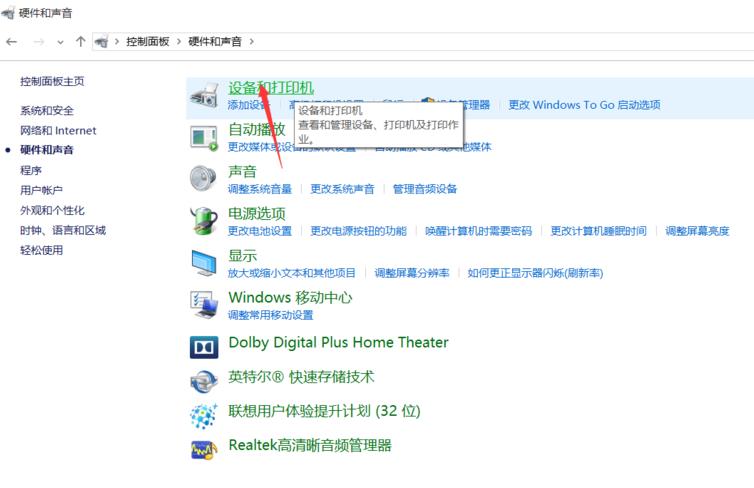The width and height of the screenshot is (754, 488).
Task: Click the forward navigation arrow
Action: coord(38,42)
